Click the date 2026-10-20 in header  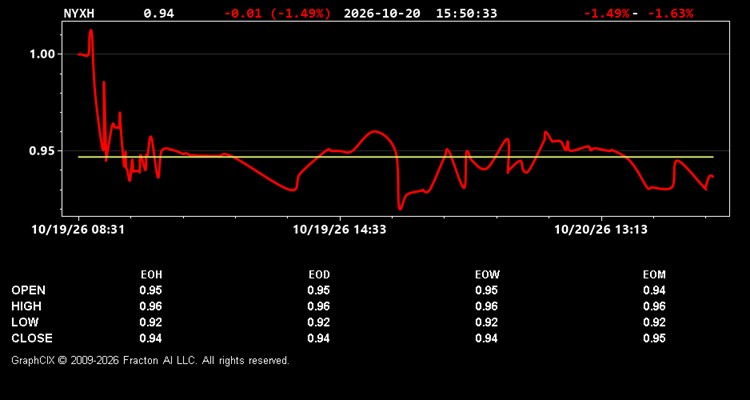tap(382, 13)
